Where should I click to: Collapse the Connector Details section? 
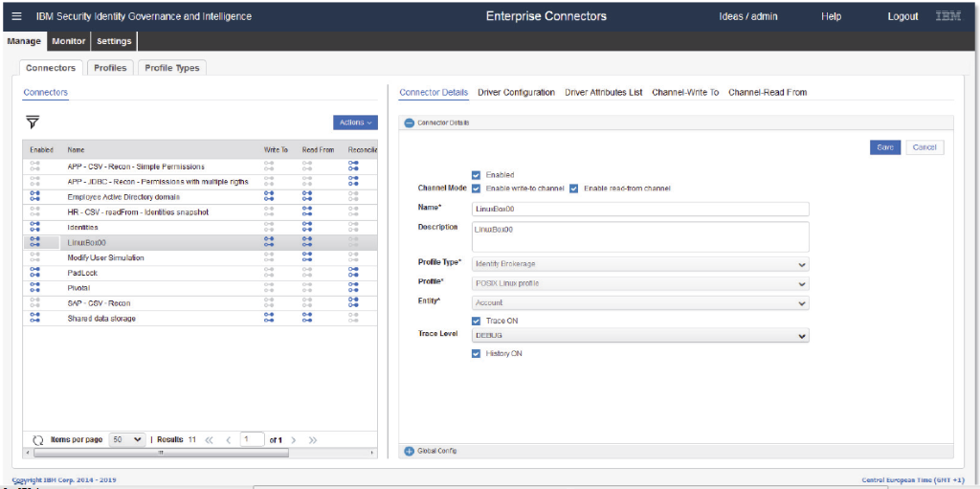[410, 123]
